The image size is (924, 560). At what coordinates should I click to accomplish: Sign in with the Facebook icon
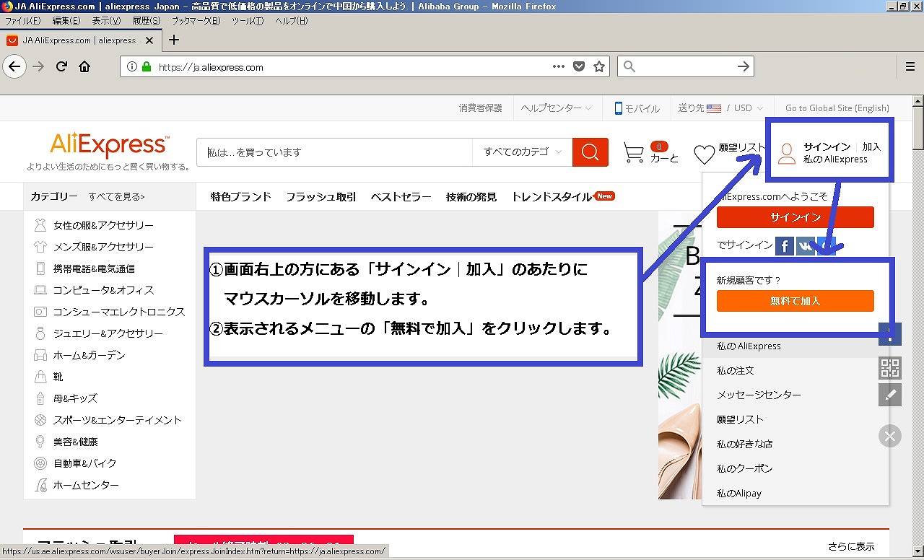[785, 245]
